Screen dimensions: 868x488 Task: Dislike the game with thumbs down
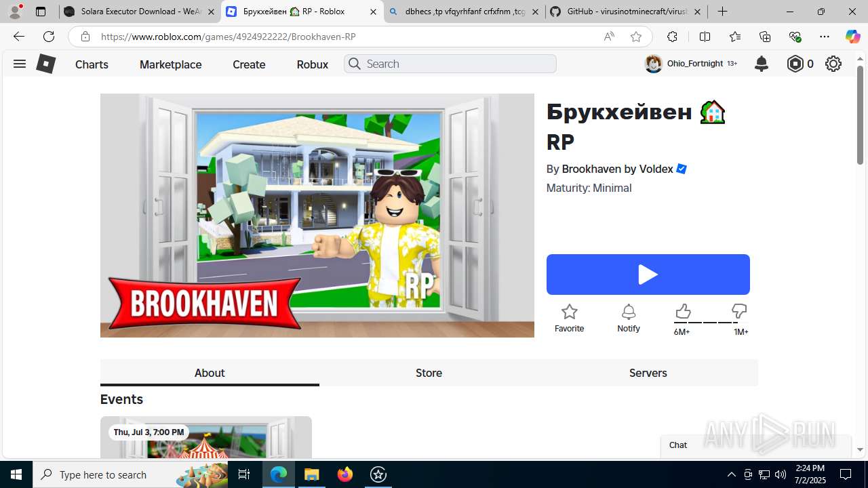[x=739, y=311]
